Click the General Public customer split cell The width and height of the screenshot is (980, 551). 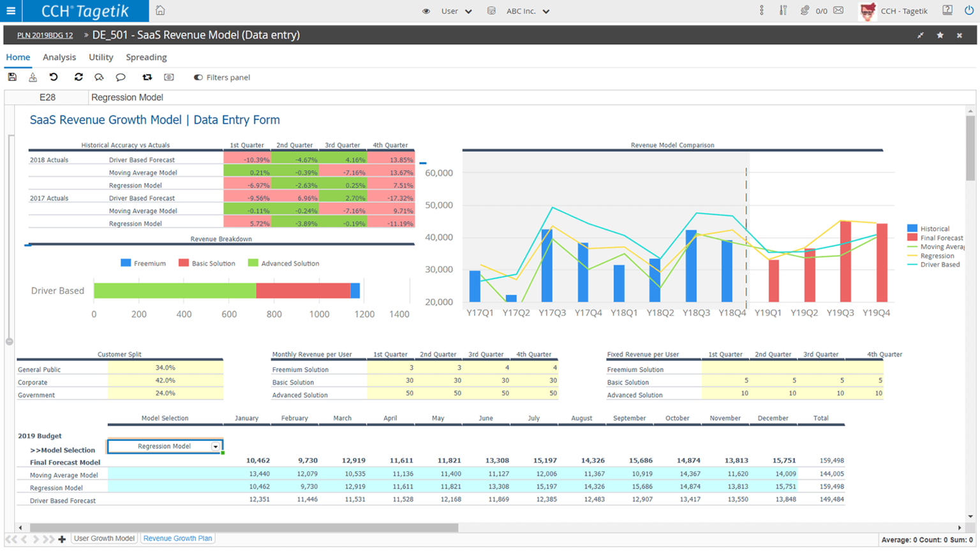pos(165,368)
